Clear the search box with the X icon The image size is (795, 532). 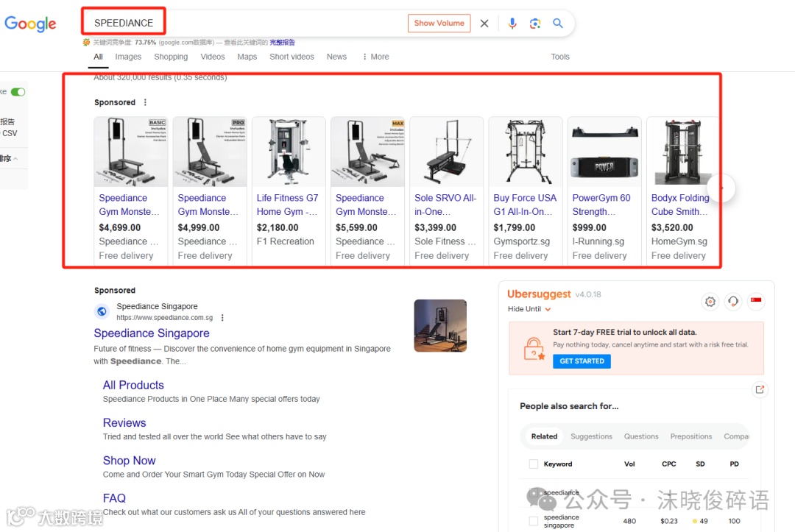484,24
